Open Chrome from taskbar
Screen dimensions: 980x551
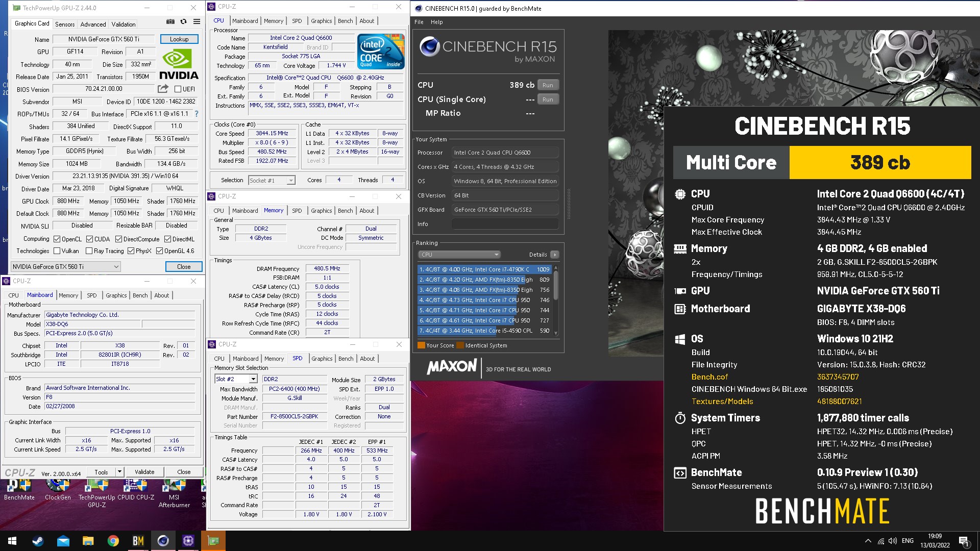coord(113,541)
